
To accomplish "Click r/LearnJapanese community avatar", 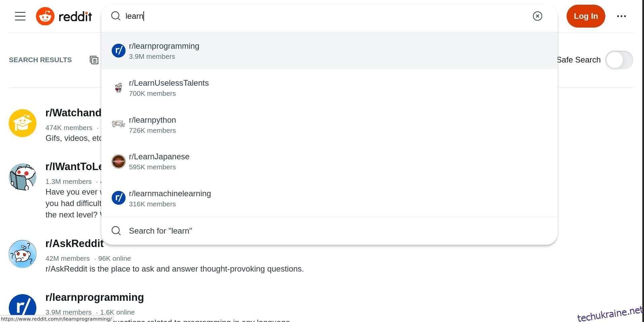I will [x=118, y=161].
